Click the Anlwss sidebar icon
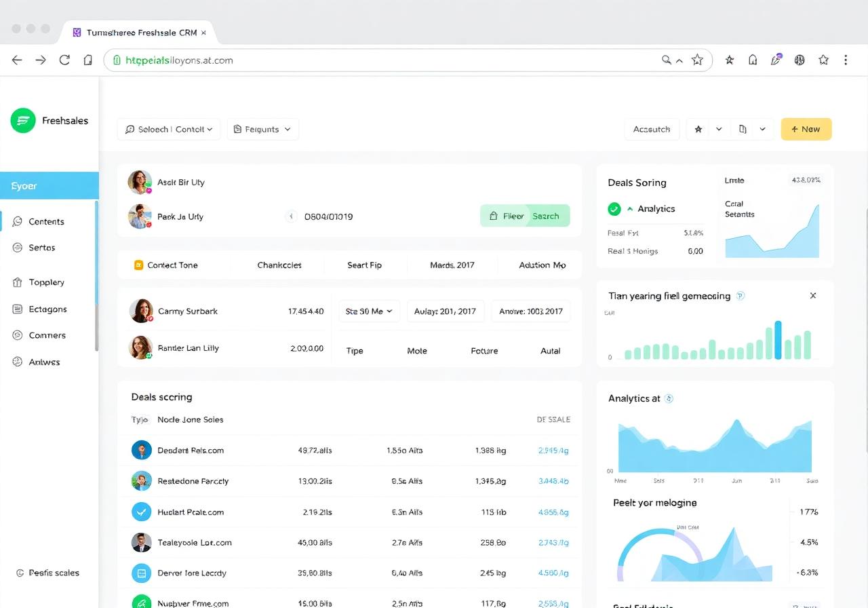Viewport: 868px width, 608px height. click(17, 362)
